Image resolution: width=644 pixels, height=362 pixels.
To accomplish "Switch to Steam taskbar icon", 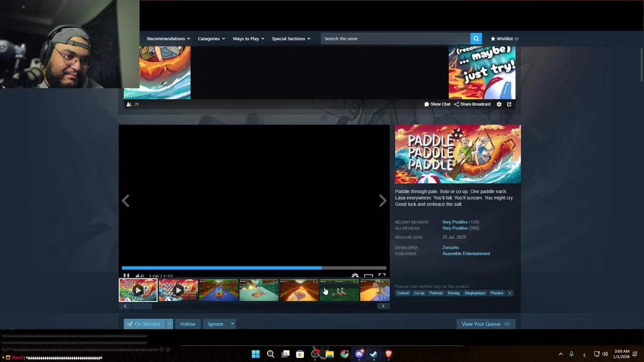I will click(374, 354).
